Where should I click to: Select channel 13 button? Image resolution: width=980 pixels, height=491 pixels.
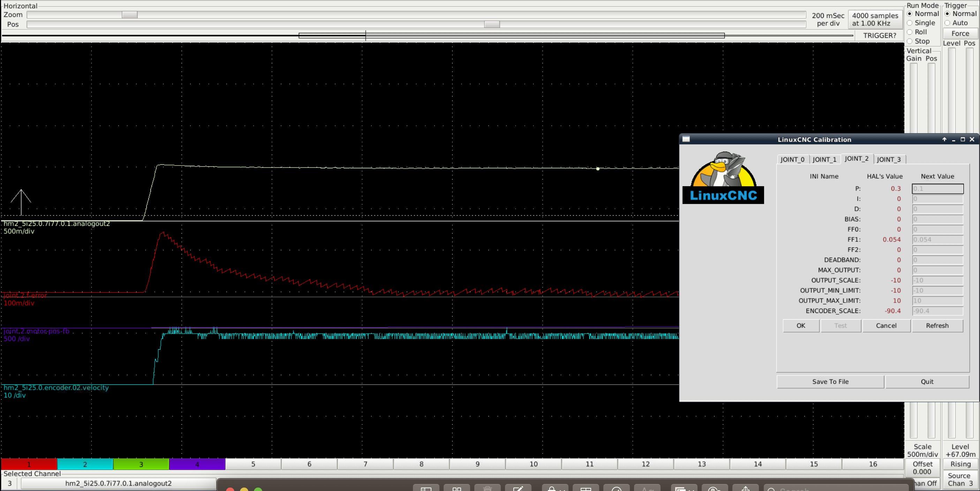point(702,464)
